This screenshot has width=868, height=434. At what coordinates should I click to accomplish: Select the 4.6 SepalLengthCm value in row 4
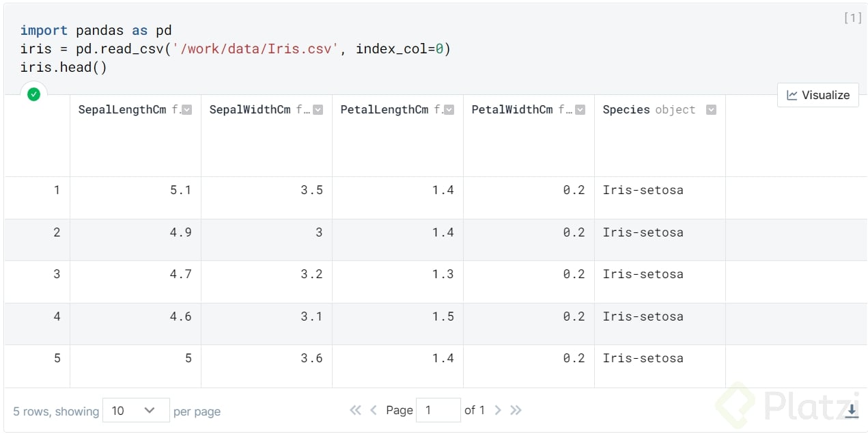coord(180,316)
